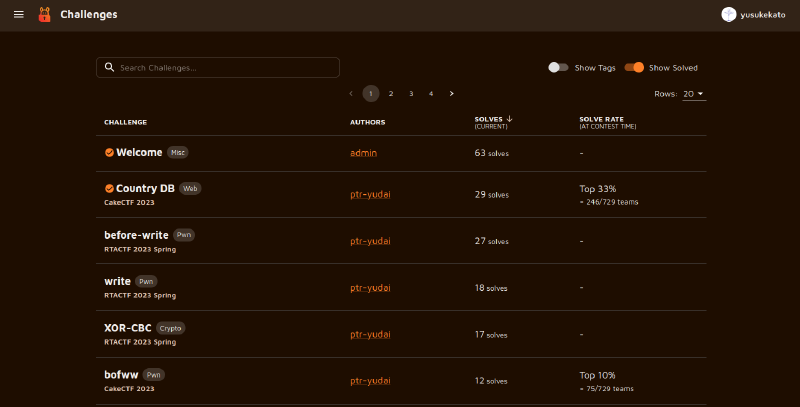Focus the Search Challenges input field

(225, 68)
